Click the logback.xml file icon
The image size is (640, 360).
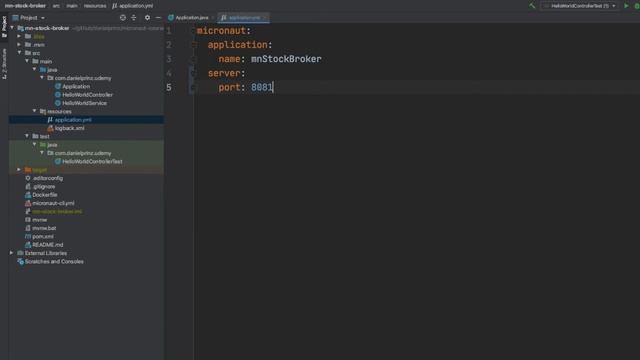click(50, 128)
